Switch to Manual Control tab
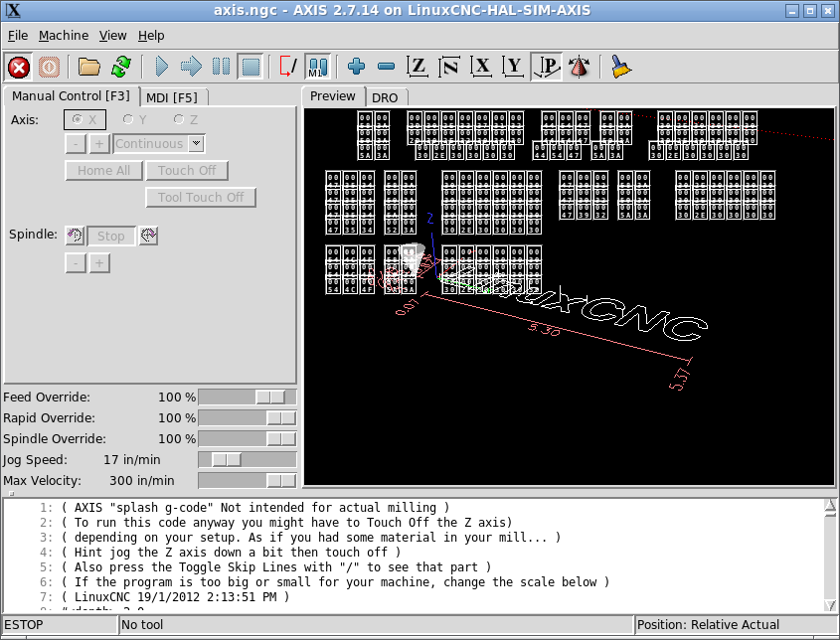Viewport: 840px width, 640px height. coord(71,96)
